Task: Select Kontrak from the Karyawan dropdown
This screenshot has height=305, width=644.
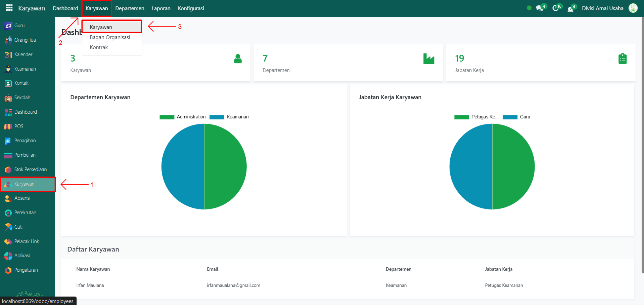Action: coord(99,47)
